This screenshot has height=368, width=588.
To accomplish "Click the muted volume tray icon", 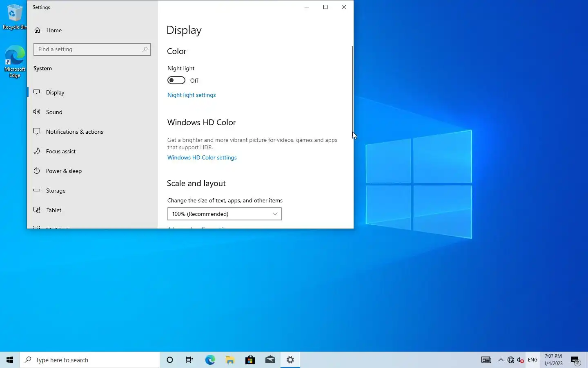I will pos(521,360).
